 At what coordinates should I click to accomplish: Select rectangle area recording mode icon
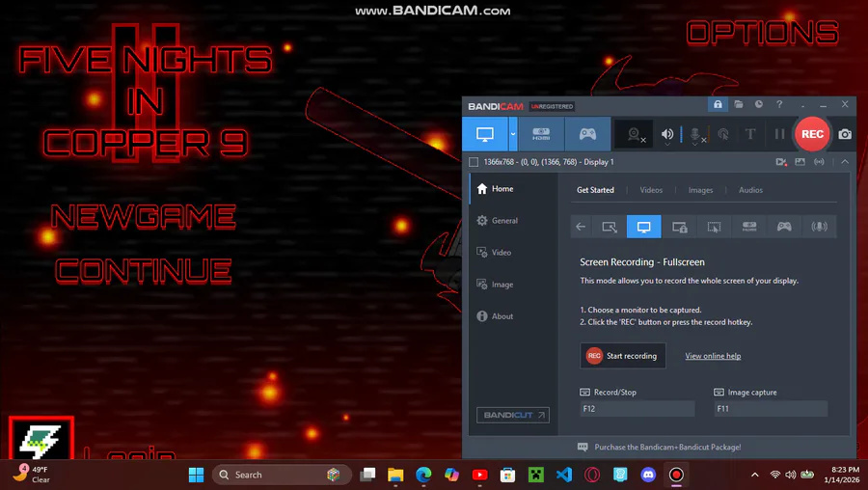[609, 227]
